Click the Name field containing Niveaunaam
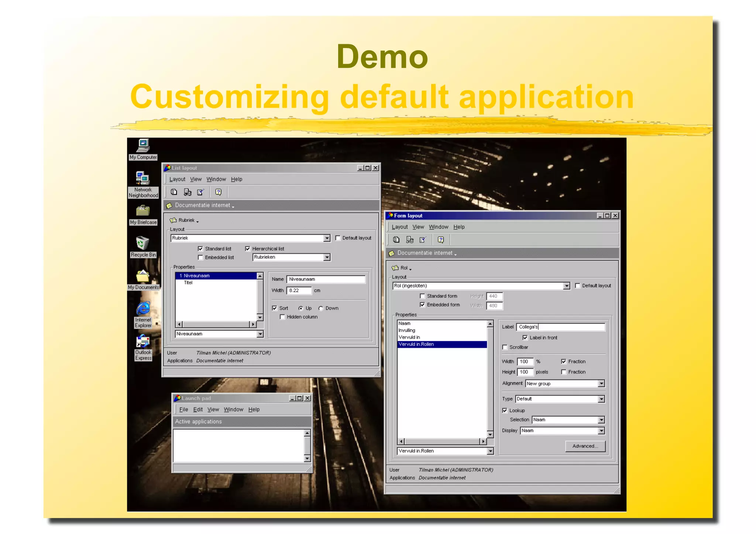Screen dimensions: 756x534 326,279
